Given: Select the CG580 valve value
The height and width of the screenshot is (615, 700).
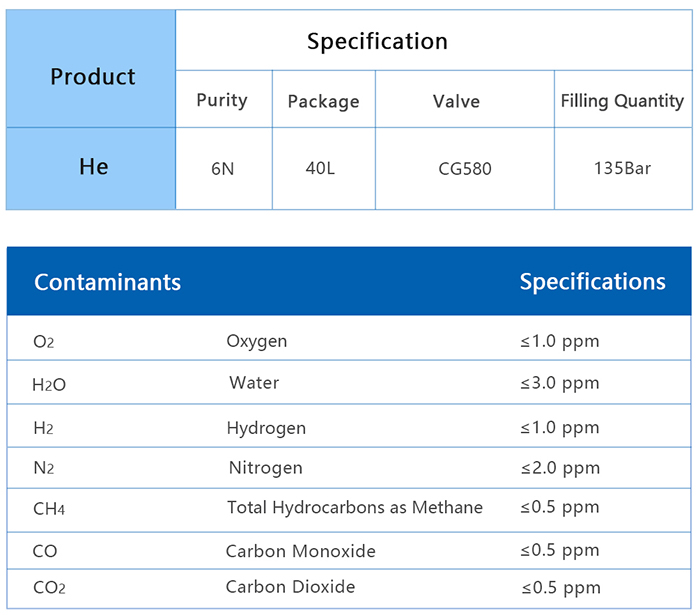Looking at the screenshot, I should pos(464,168).
